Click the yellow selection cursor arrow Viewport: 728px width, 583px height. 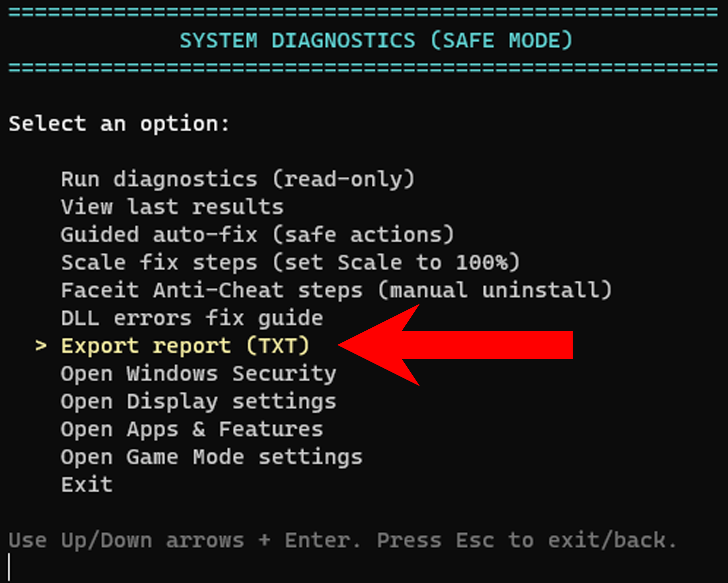click(41, 346)
